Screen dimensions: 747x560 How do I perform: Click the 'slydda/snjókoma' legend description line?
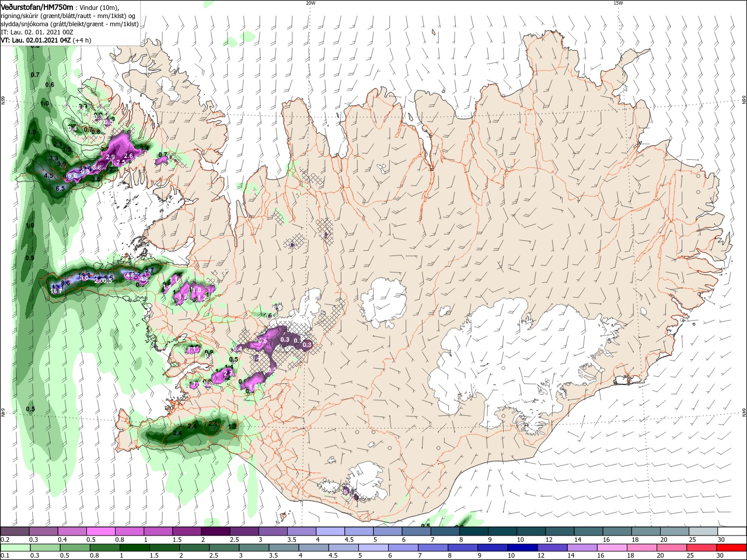tap(68, 23)
